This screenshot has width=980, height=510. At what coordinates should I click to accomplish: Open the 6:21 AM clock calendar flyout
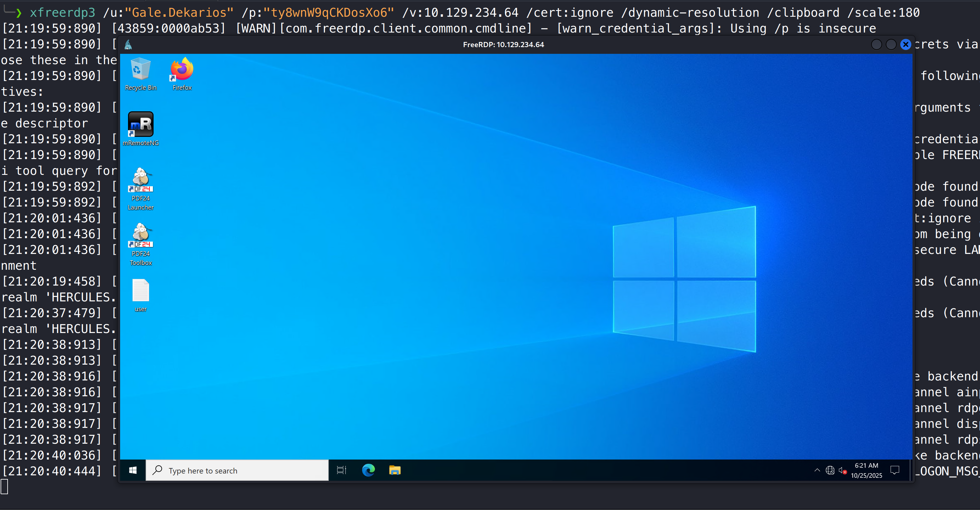pos(866,470)
